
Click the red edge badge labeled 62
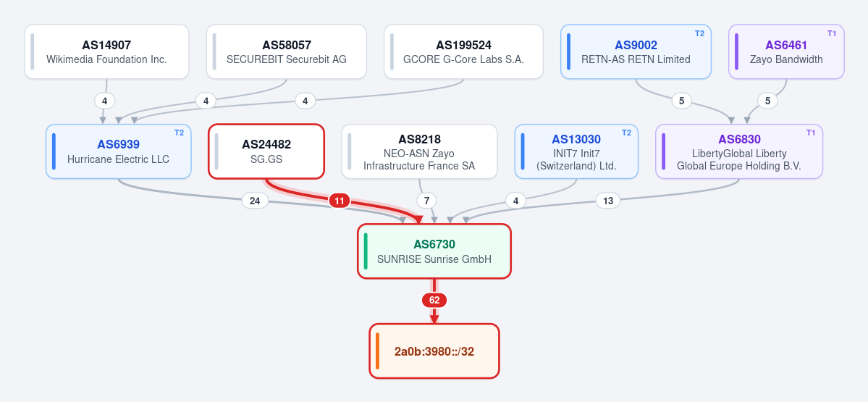434,301
